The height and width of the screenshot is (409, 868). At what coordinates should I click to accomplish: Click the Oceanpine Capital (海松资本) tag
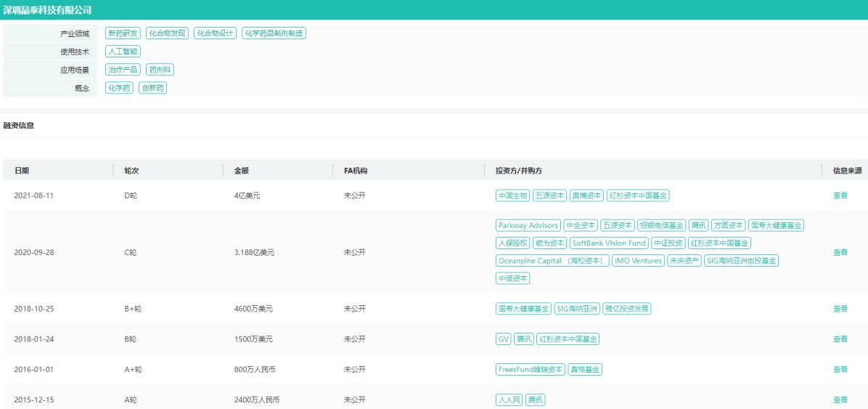click(552, 261)
